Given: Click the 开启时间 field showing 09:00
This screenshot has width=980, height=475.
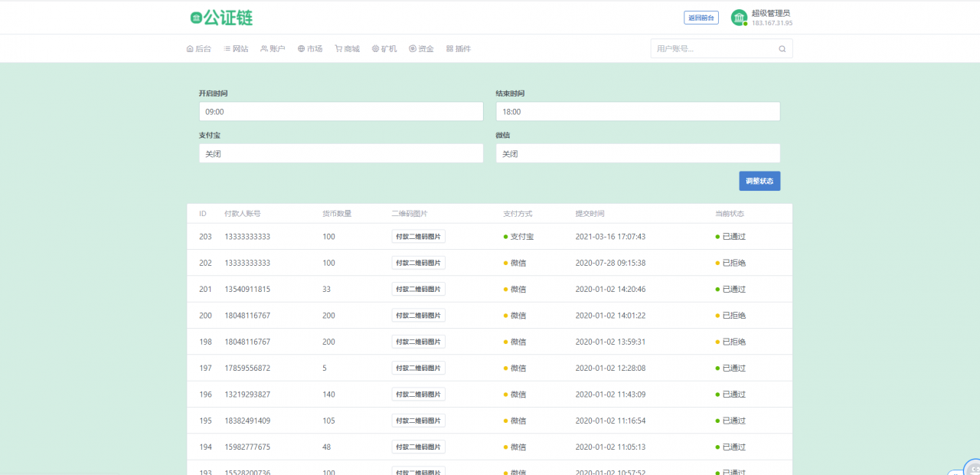Looking at the screenshot, I should coord(341,112).
